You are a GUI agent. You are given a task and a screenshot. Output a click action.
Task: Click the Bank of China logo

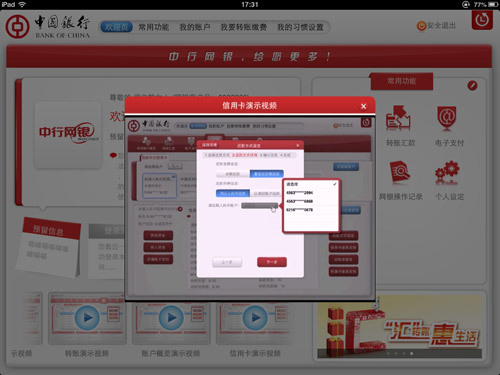click(x=48, y=26)
